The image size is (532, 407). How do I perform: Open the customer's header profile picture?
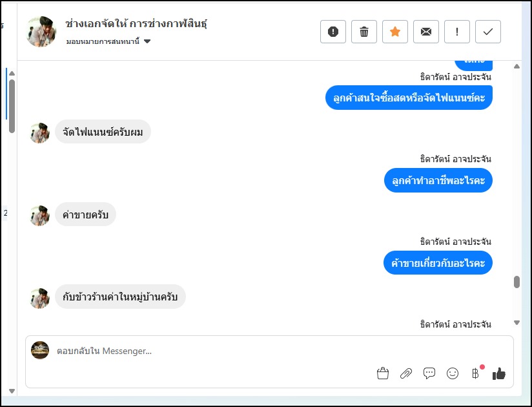click(41, 32)
